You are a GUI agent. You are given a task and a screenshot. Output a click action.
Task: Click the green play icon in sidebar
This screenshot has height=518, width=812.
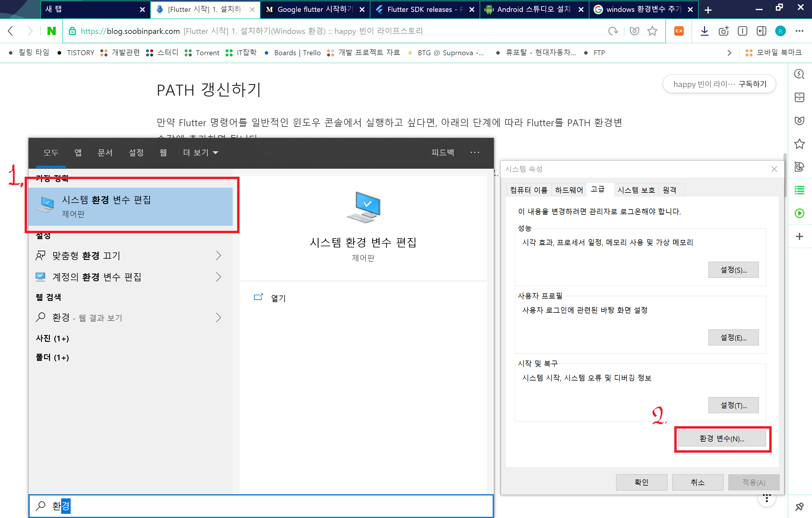[x=799, y=213]
